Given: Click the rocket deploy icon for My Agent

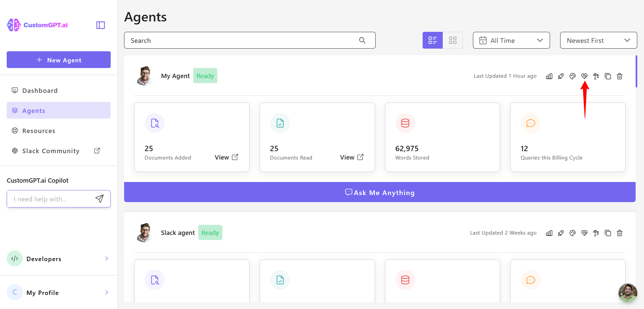Looking at the screenshot, I should point(561,76).
